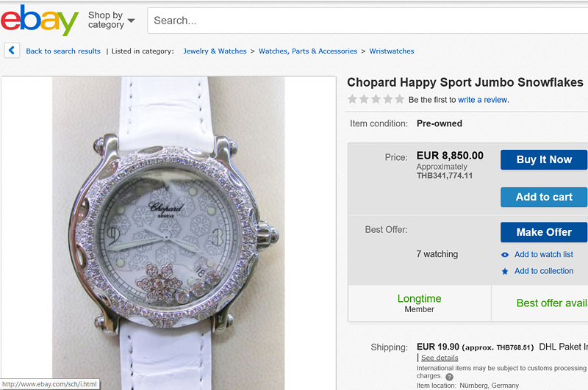Open Watches, Parts & Accessories breadcrumb
The height and width of the screenshot is (390, 588).
click(308, 51)
